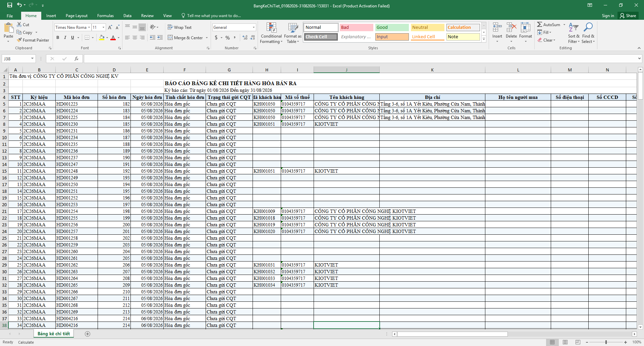Collapse the ribbon
The image size is (644, 346).
(639, 48)
